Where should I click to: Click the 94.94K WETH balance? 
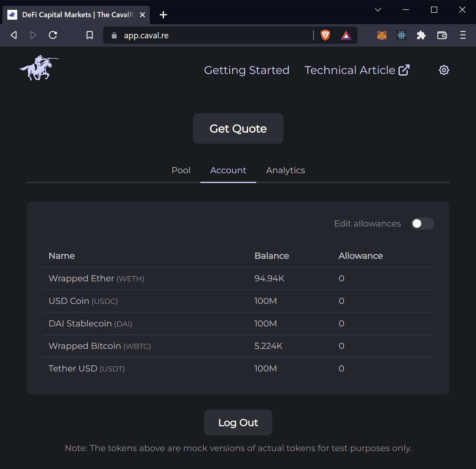coord(269,278)
